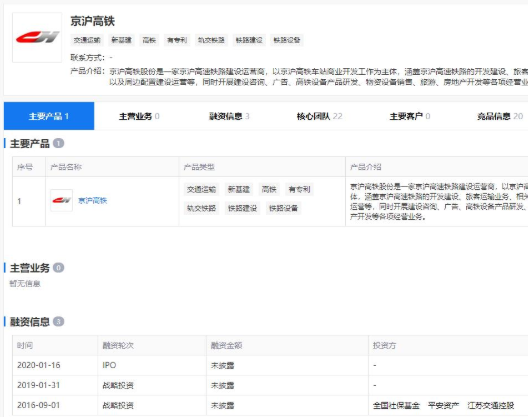Click 战略投资 in the 2019-01-31 row

118,385
